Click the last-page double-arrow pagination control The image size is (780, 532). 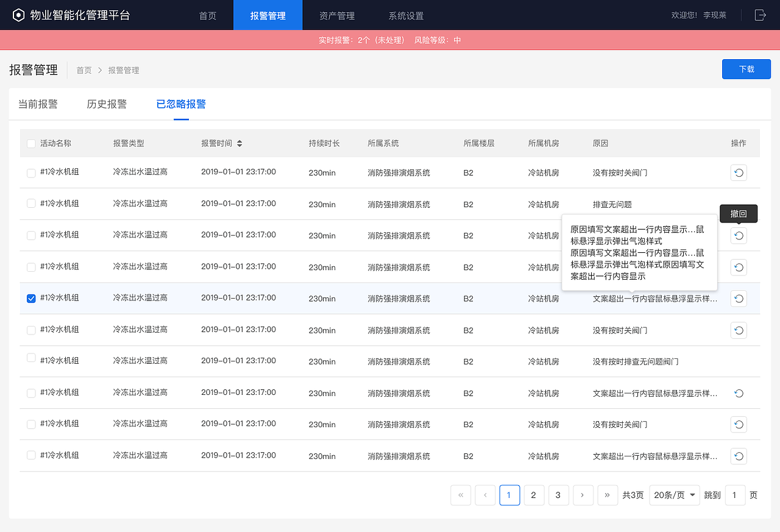point(608,495)
